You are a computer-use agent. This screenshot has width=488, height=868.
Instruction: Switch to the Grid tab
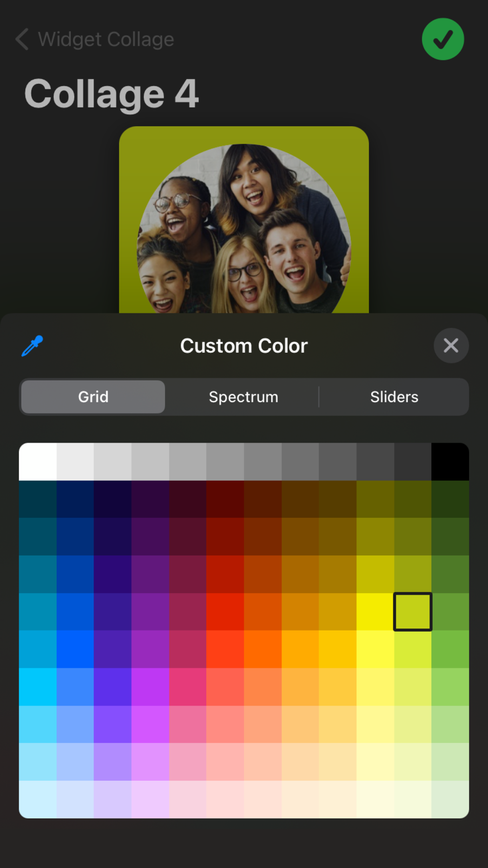click(93, 397)
